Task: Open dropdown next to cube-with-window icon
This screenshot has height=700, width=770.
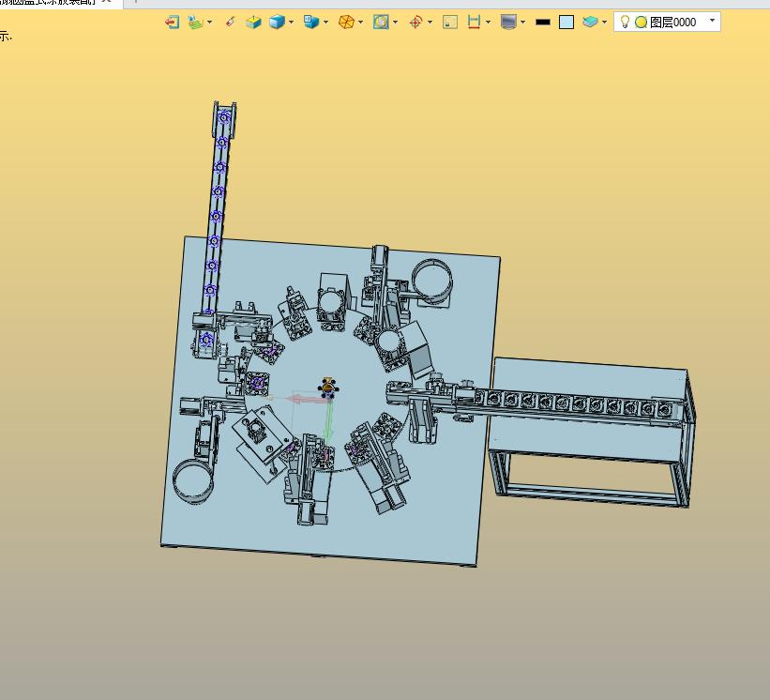Action: (x=325, y=23)
